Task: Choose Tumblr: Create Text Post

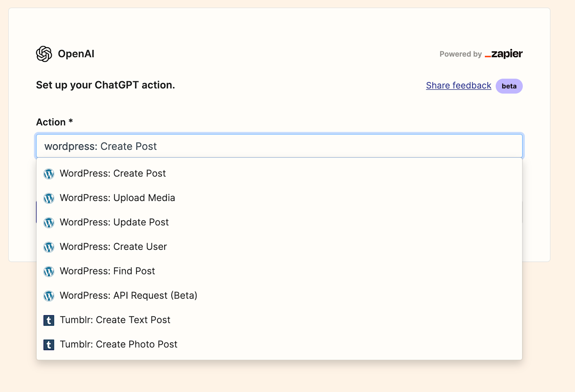Action: pyautogui.click(x=115, y=320)
